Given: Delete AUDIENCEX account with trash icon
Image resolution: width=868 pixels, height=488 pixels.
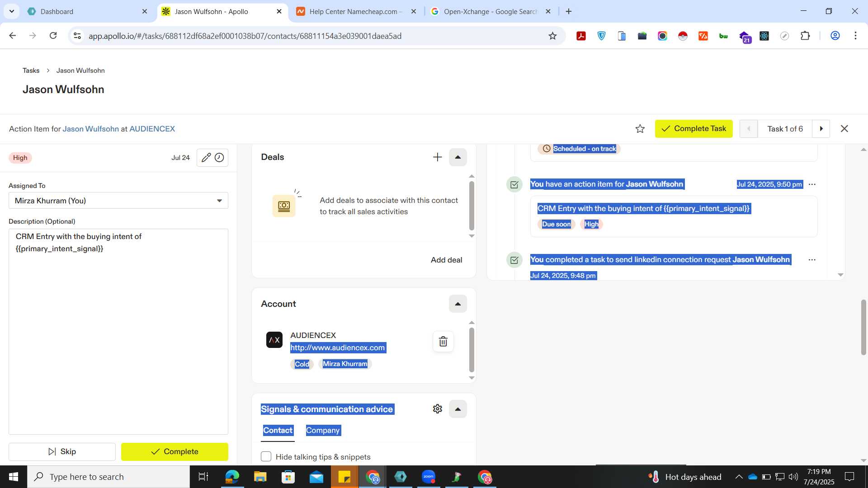Looking at the screenshot, I should coord(443,342).
